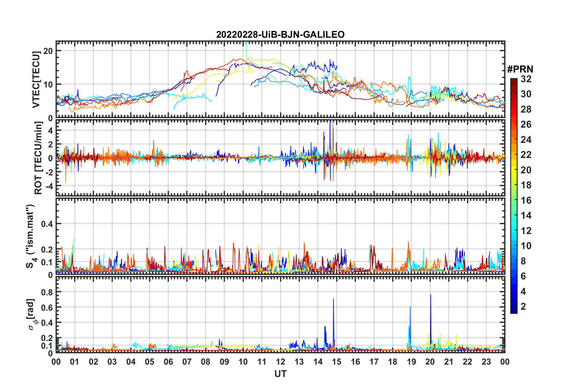
Task: Select the 23 hour tick on the UT axis
Action: pyautogui.click(x=486, y=362)
